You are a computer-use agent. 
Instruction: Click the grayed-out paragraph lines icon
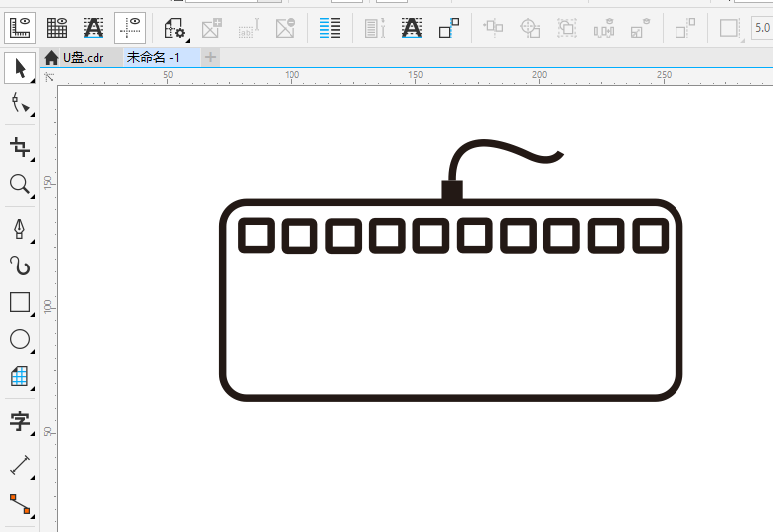coord(375,28)
